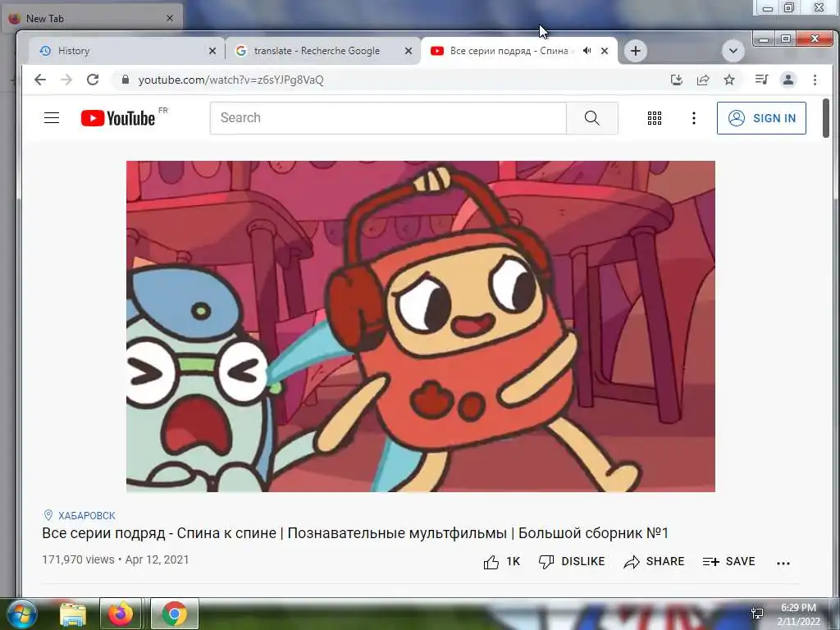Go to the YouTube home logo
The width and height of the screenshot is (840, 630).
click(x=118, y=118)
